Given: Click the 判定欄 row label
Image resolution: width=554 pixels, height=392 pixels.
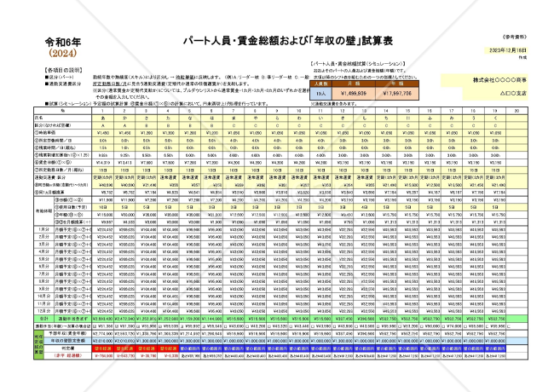Looking at the screenshot, I should pyautogui.click(x=67, y=349).
